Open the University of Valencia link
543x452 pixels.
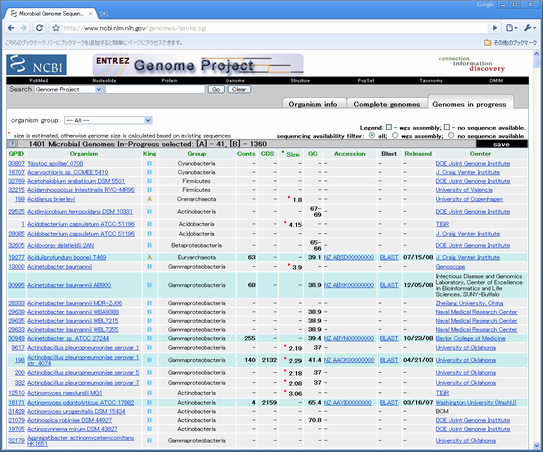[x=464, y=190]
